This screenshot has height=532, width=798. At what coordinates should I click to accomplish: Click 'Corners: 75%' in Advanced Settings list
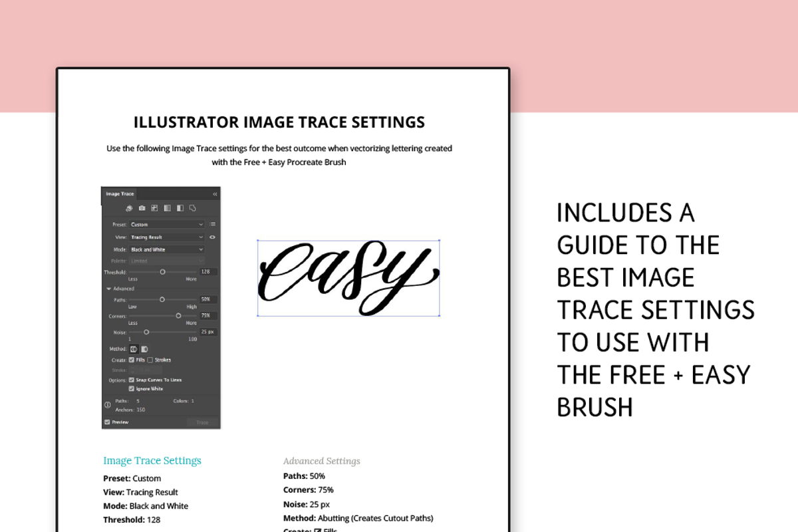[309, 490]
